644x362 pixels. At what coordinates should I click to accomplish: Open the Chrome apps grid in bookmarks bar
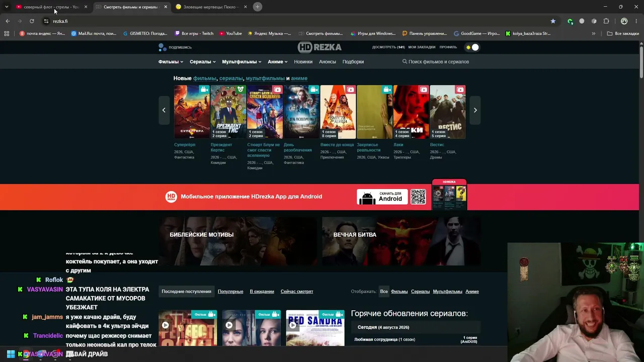[7, 34]
